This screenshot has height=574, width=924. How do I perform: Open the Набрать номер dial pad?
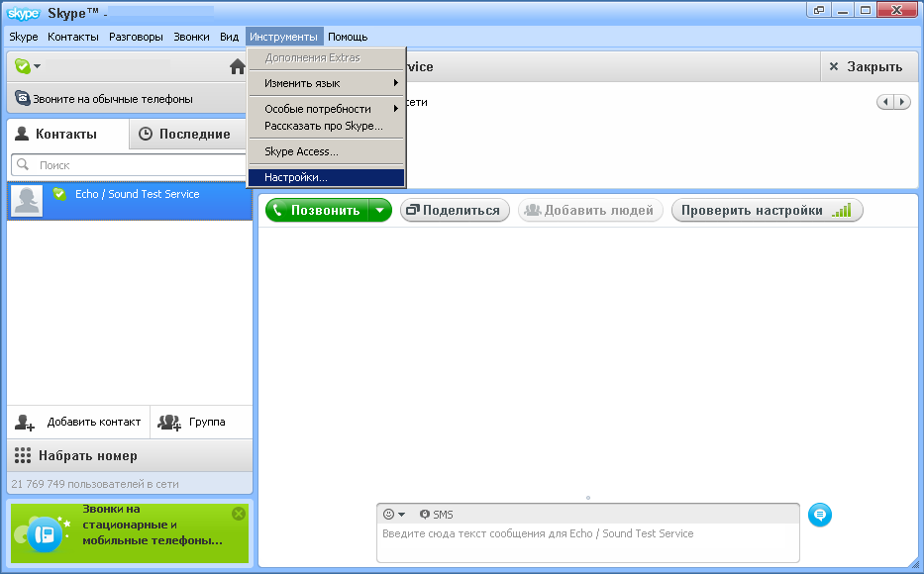point(130,455)
